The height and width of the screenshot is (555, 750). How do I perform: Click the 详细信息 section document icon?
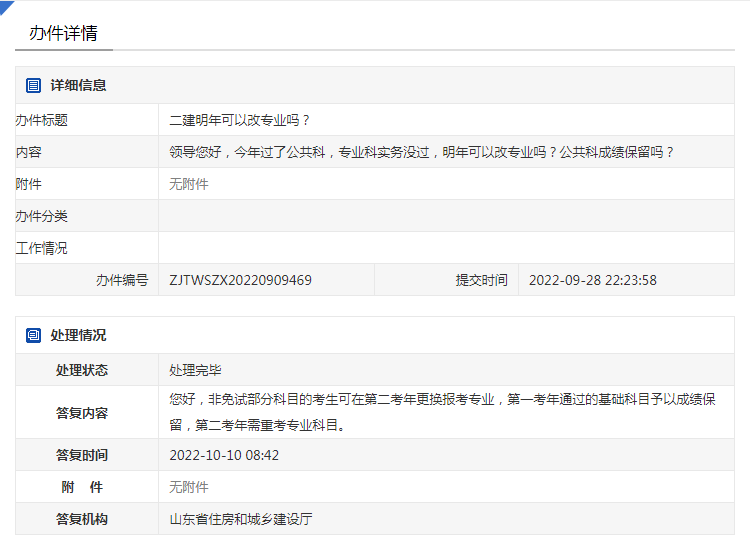point(34,86)
